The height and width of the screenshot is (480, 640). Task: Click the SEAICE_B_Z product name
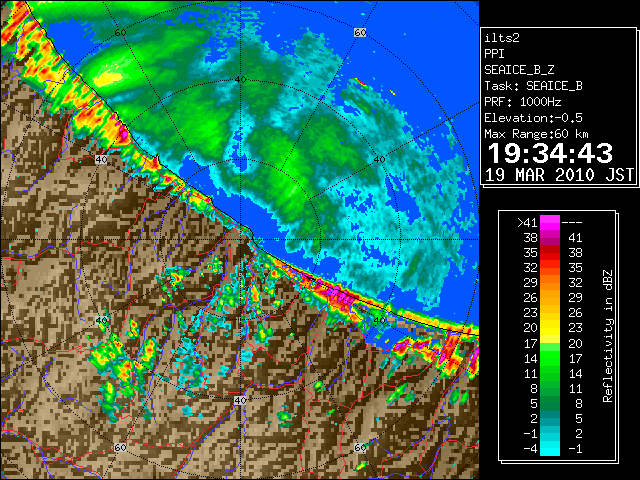tap(519, 70)
